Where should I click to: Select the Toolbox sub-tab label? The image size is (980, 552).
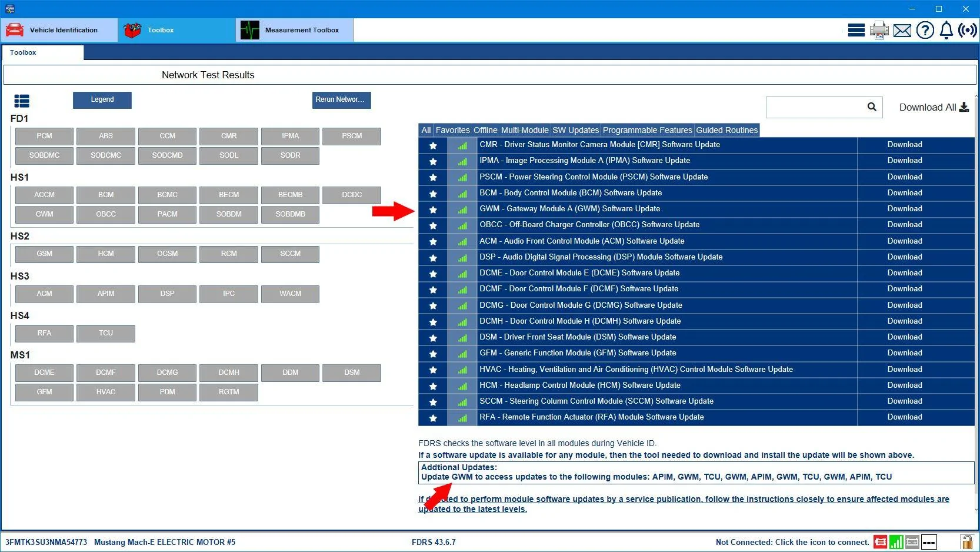23,52
